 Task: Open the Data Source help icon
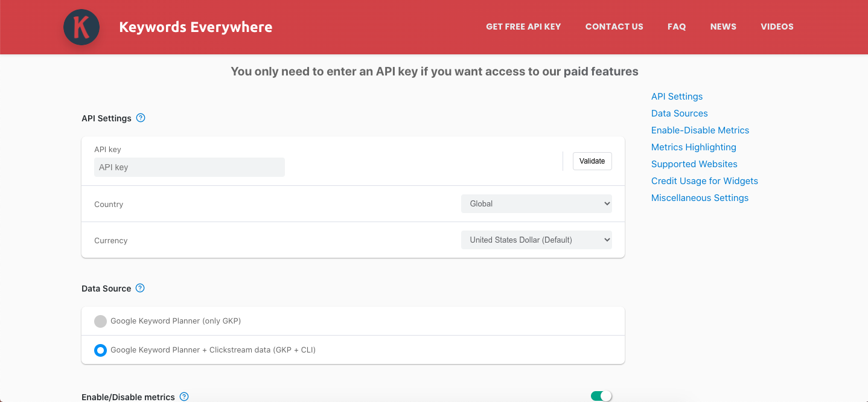pos(140,288)
